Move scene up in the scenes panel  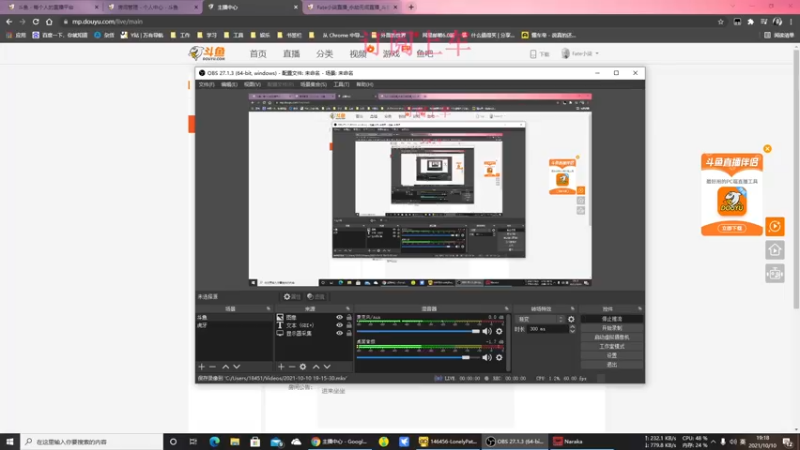pyautogui.click(x=225, y=367)
